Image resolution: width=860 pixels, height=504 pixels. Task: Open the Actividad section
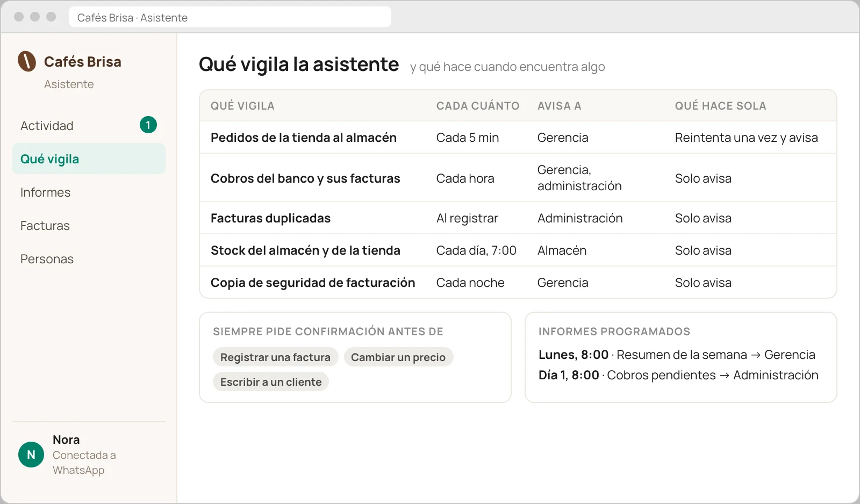(x=89, y=126)
